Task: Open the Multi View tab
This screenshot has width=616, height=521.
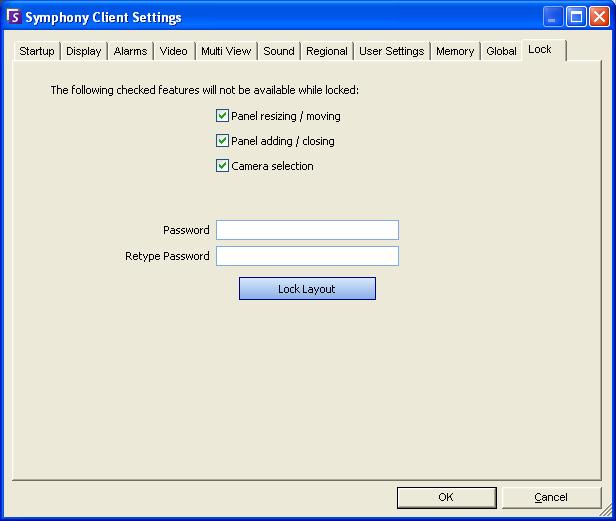Action: tap(226, 51)
